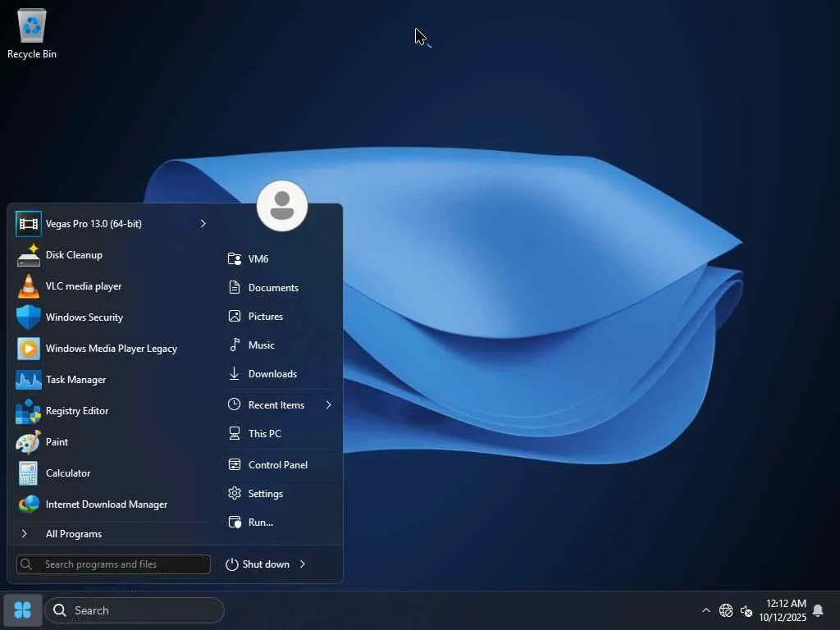Click the Shut down button
This screenshot has height=630, width=840.
click(258, 564)
